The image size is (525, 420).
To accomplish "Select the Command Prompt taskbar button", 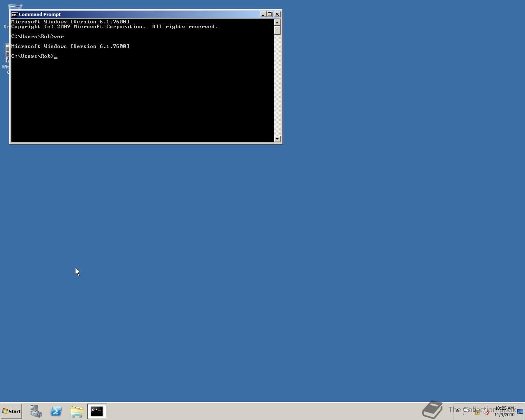I will point(97,411).
